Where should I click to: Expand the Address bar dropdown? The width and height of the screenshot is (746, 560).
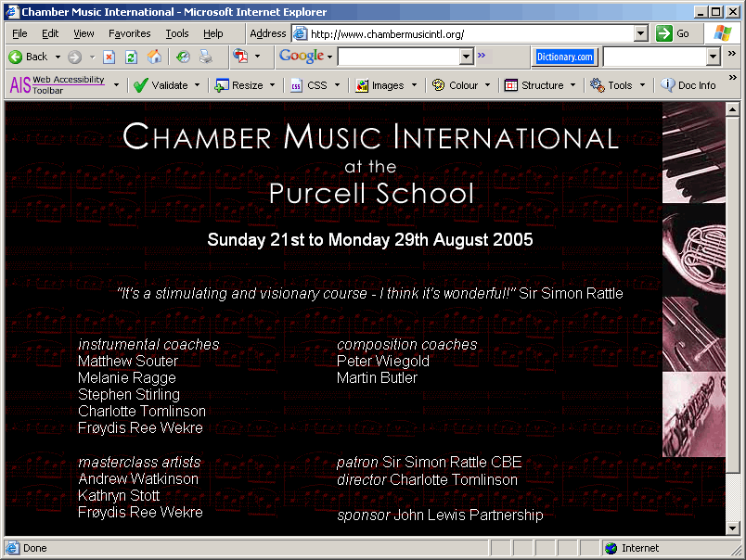point(641,33)
